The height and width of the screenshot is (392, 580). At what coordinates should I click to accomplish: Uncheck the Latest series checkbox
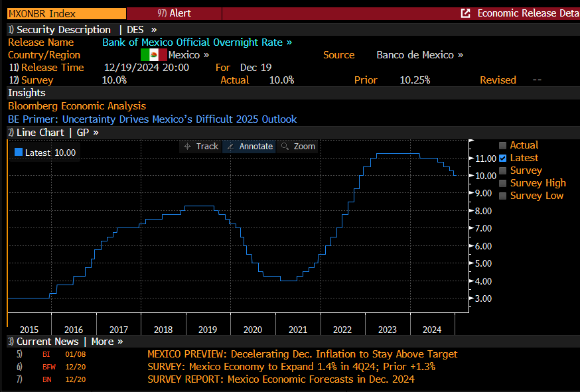502,158
